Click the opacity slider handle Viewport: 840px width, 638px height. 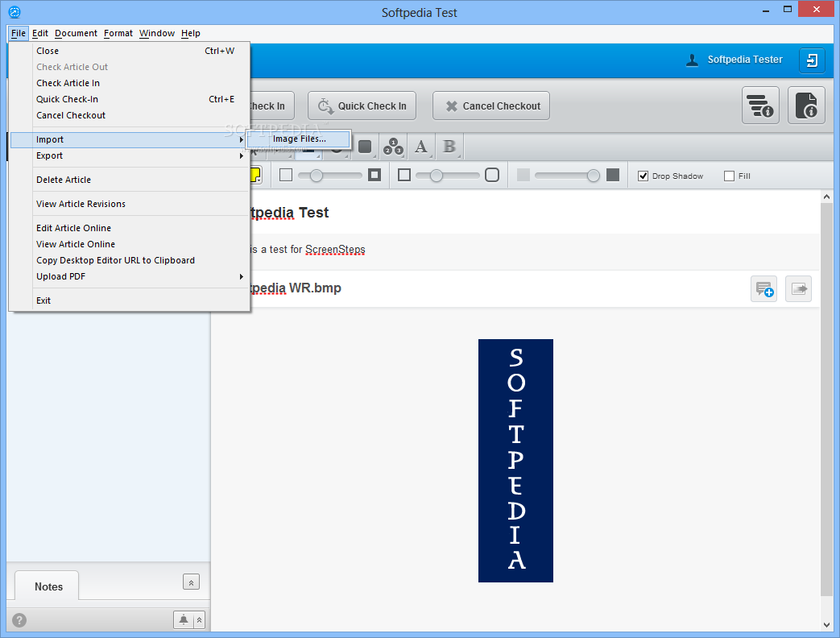point(593,175)
